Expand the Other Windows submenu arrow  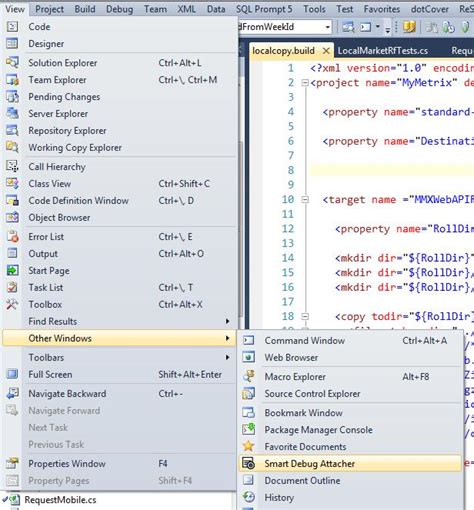(x=227, y=338)
